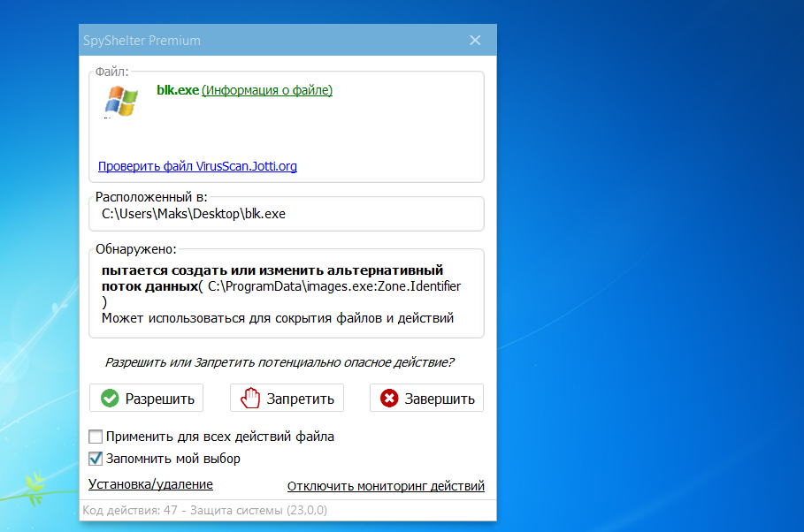Click the blk.exe Windows flag file icon
This screenshot has height=532, width=804.
(x=121, y=101)
